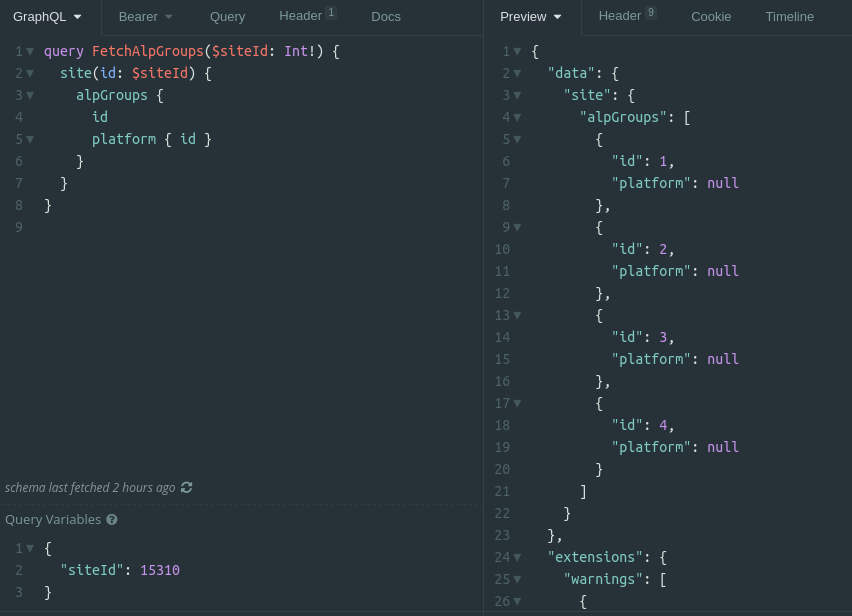Click the Int! type in the query

(x=299, y=52)
